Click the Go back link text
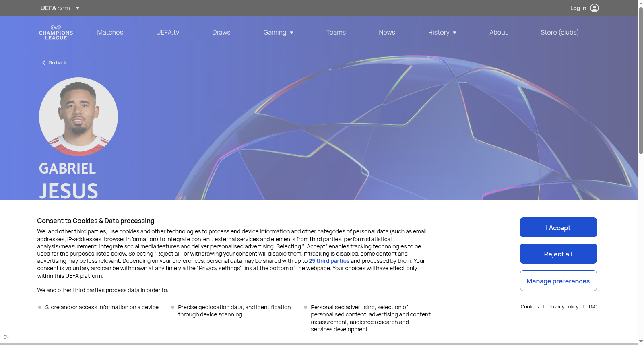The image size is (644, 345). coord(58,63)
